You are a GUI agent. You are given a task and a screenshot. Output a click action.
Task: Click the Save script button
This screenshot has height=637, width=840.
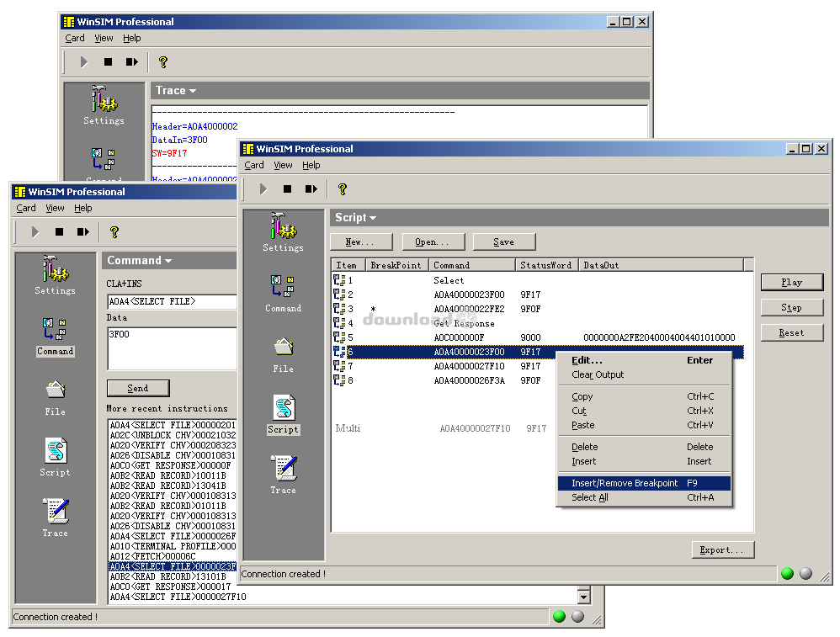click(x=504, y=242)
